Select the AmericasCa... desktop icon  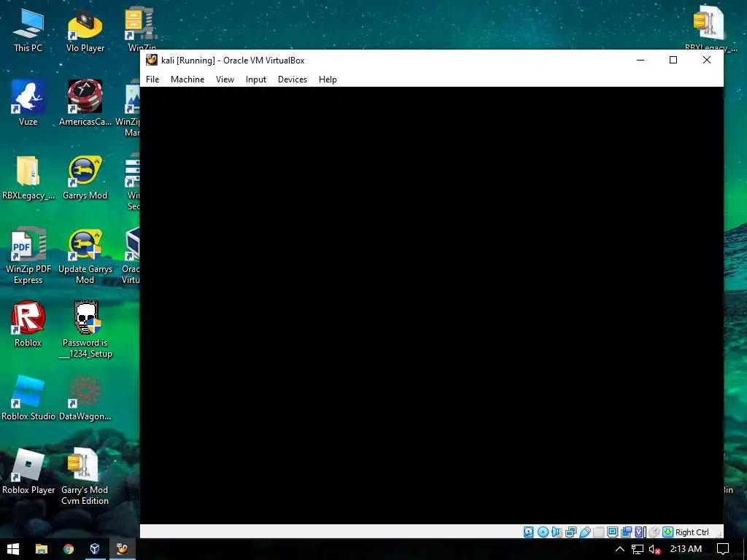click(85, 103)
